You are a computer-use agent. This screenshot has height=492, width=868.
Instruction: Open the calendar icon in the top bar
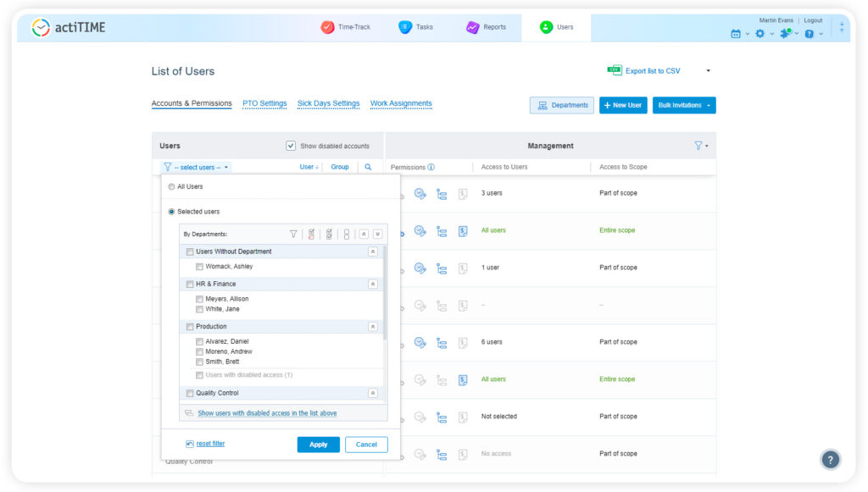coord(734,33)
